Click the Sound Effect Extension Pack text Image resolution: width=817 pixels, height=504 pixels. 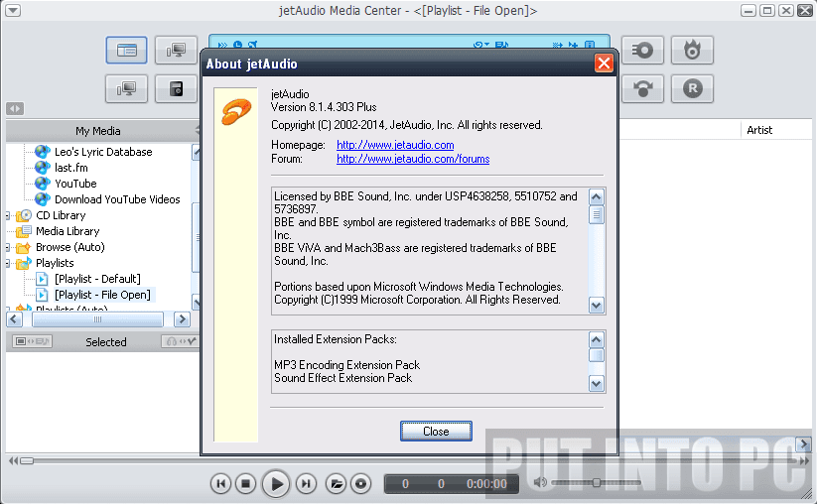tap(342, 378)
